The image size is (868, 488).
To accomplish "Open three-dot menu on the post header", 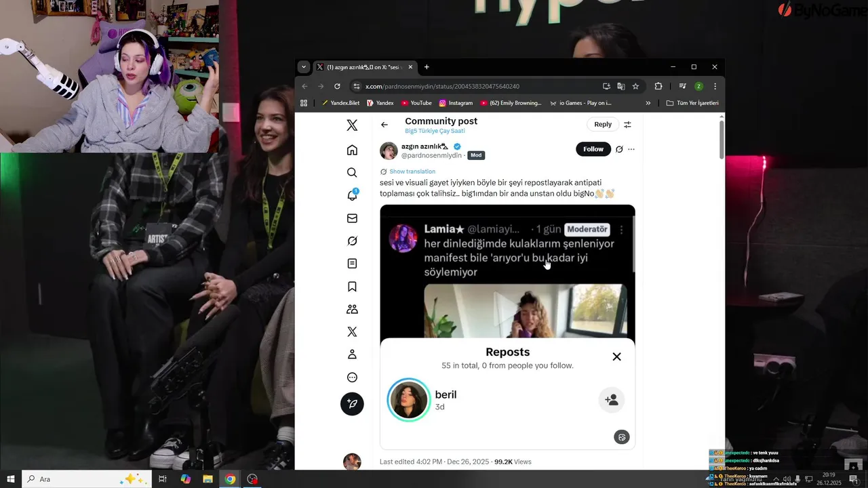I will tap(631, 149).
